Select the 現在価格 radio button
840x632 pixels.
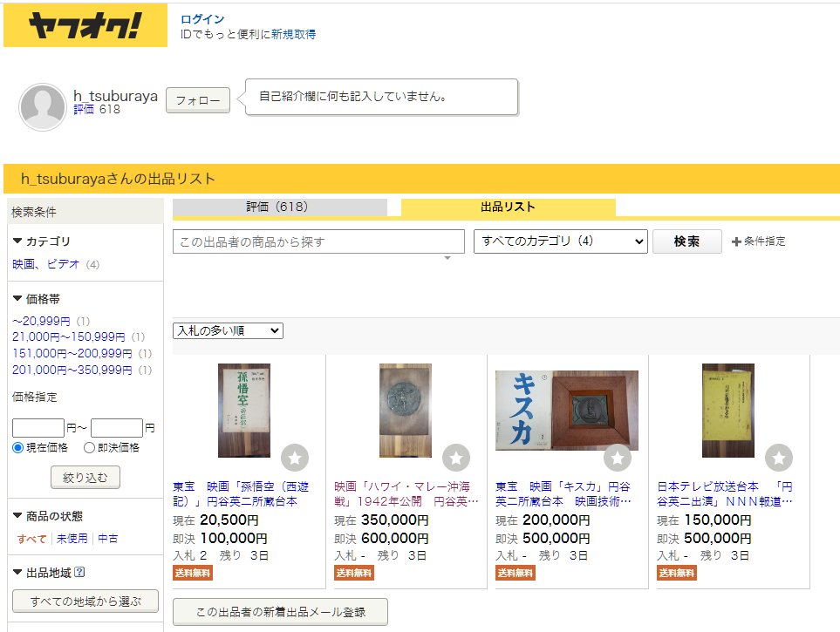(x=17, y=448)
